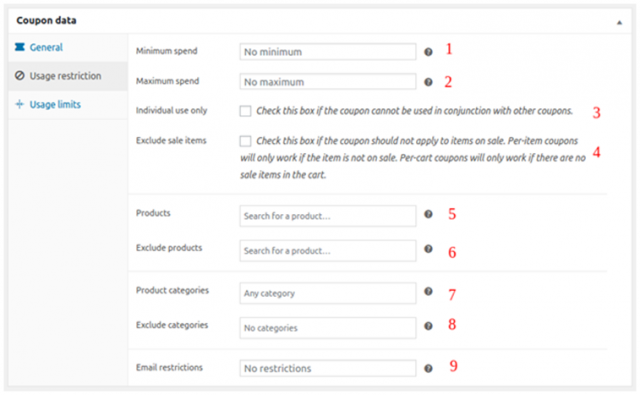The width and height of the screenshot is (640, 395).
Task: Open the Exclude categories selector
Action: pos(328,328)
